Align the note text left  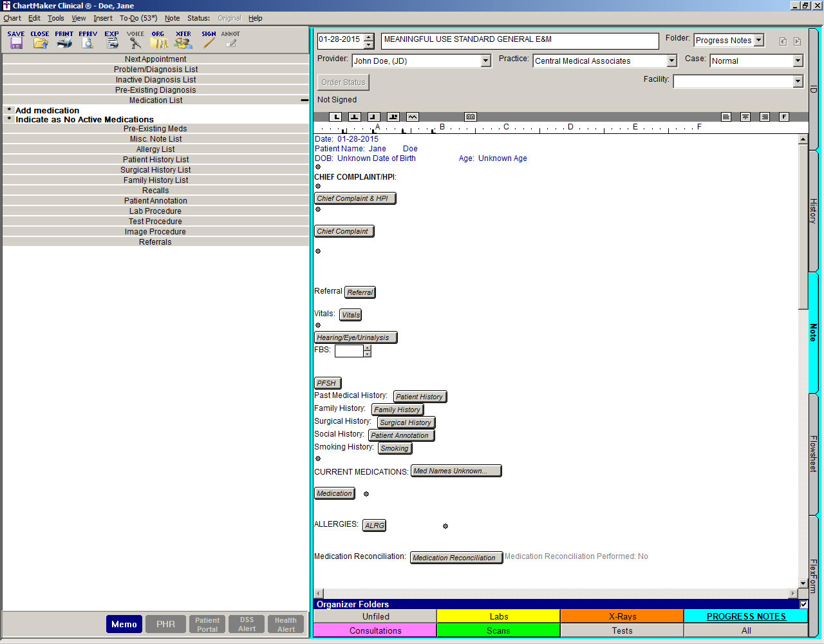point(726,117)
